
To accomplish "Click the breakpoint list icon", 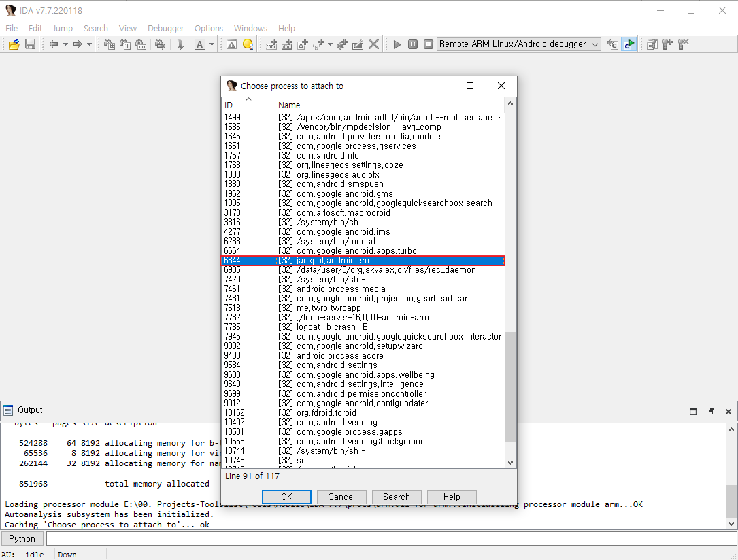I will pos(652,44).
